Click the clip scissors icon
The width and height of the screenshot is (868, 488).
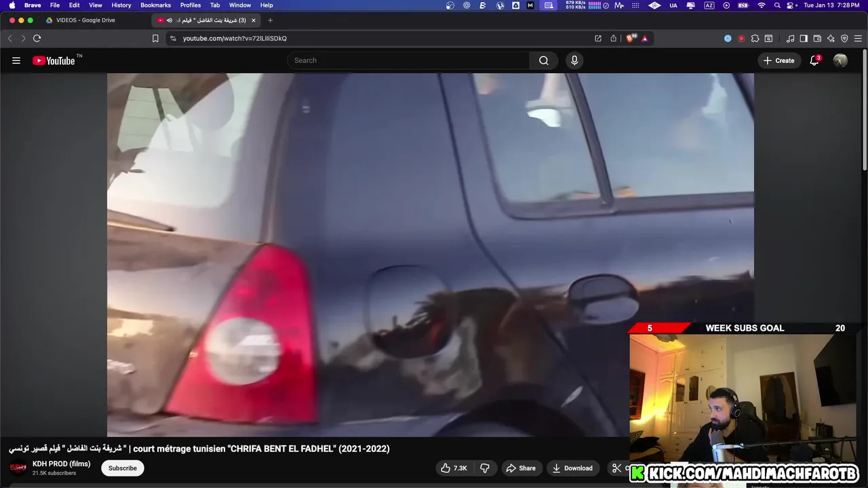click(616, 468)
